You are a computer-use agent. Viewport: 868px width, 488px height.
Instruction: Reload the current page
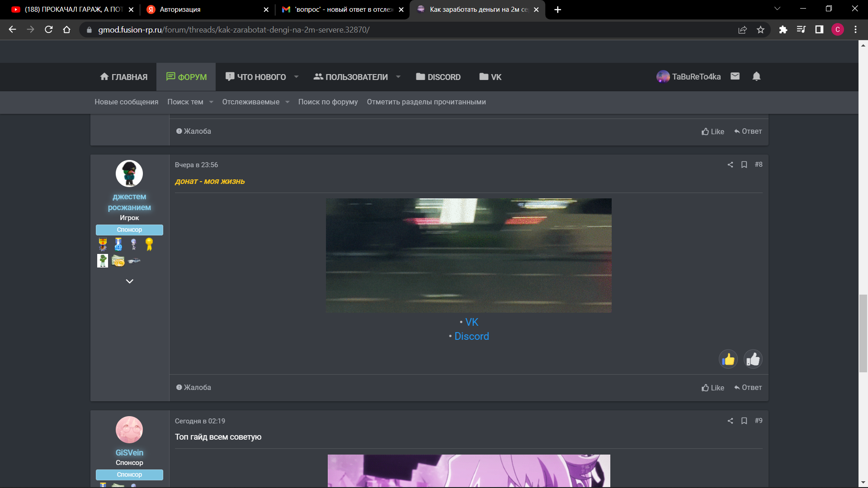click(49, 30)
